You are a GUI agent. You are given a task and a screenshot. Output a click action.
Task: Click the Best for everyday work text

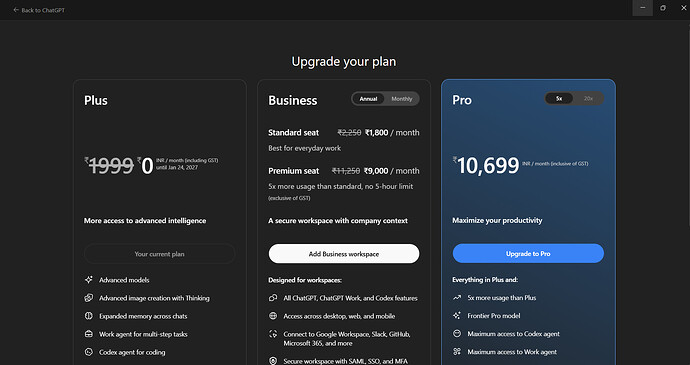click(x=305, y=148)
